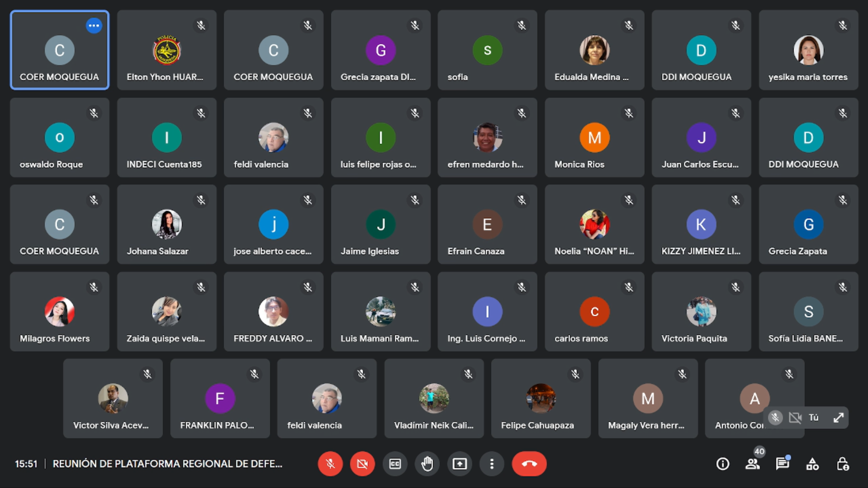Image resolution: width=868 pixels, height=488 pixels.
Task: Select the Monica Rios participant tile
Action: pos(594,137)
